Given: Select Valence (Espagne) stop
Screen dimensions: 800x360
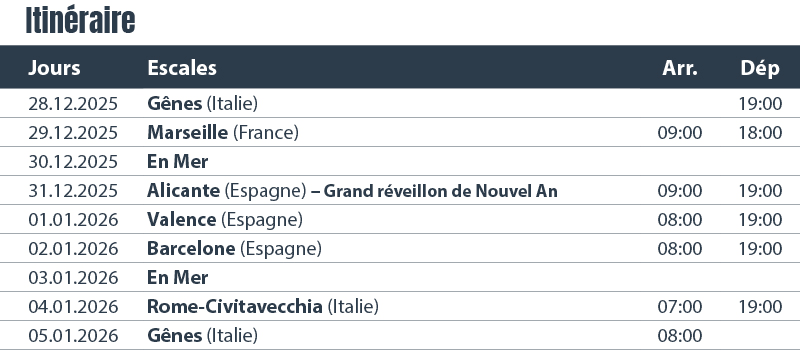Looking at the screenshot, I should (225, 220).
